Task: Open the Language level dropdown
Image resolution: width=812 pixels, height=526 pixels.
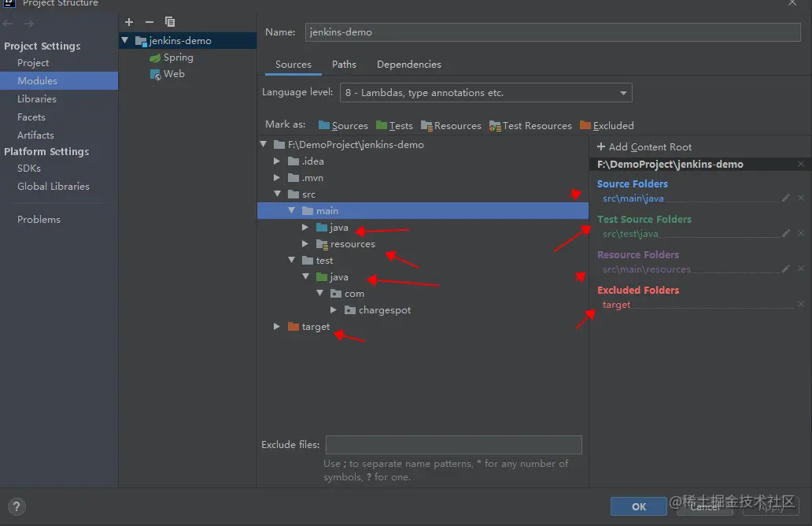Action: (x=485, y=93)
